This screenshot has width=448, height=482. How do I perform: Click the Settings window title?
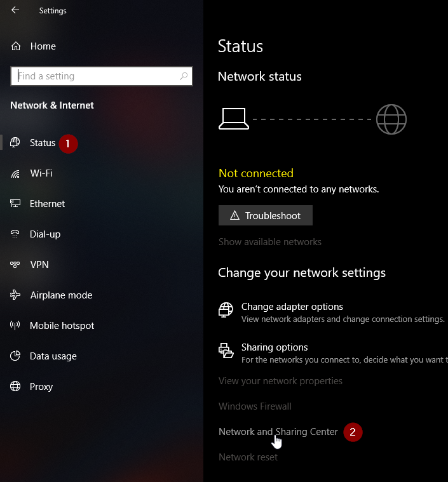53,11
